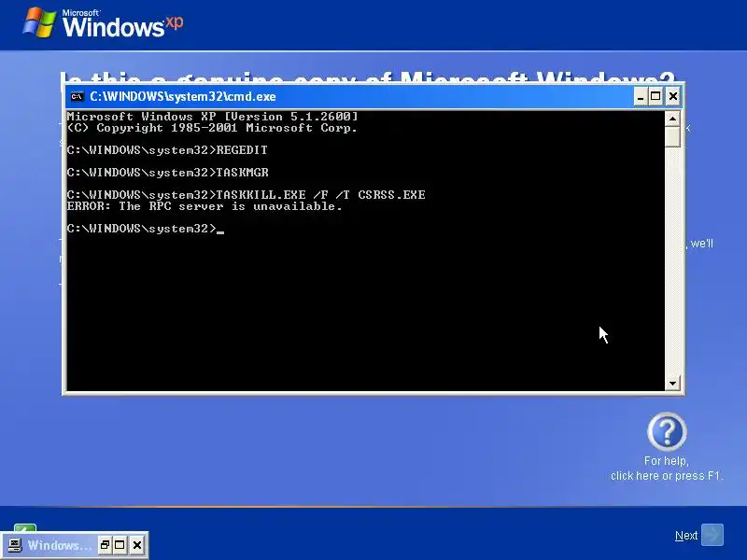Click the minimized 'Windows...' title text

[59, 545]
